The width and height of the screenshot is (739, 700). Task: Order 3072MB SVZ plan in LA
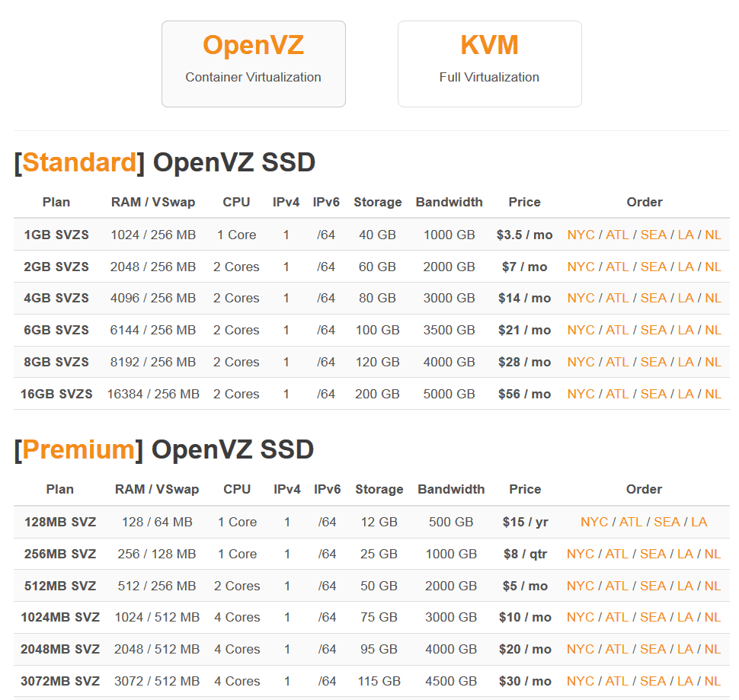[685, 681]
